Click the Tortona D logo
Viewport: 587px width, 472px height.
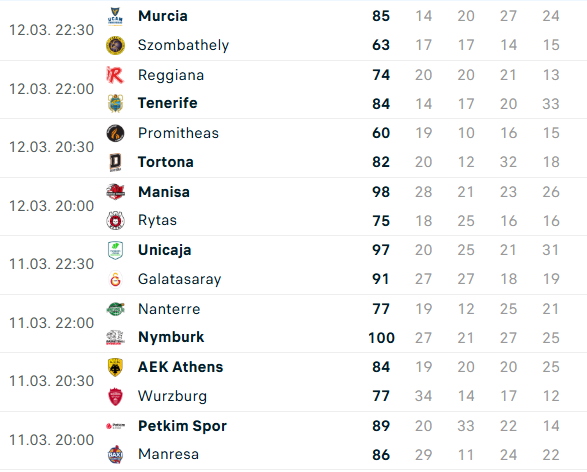click(115, 162)
